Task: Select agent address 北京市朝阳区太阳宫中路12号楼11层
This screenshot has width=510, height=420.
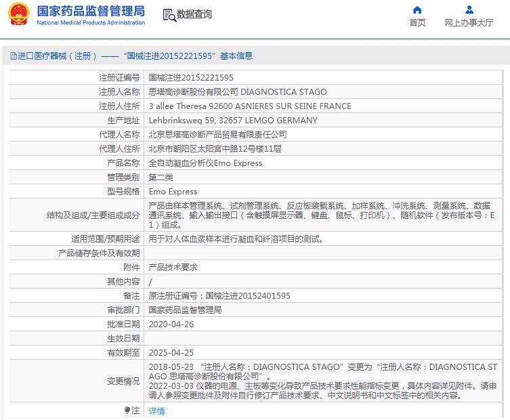Action: pyautogui.click(x=215, y=149)
